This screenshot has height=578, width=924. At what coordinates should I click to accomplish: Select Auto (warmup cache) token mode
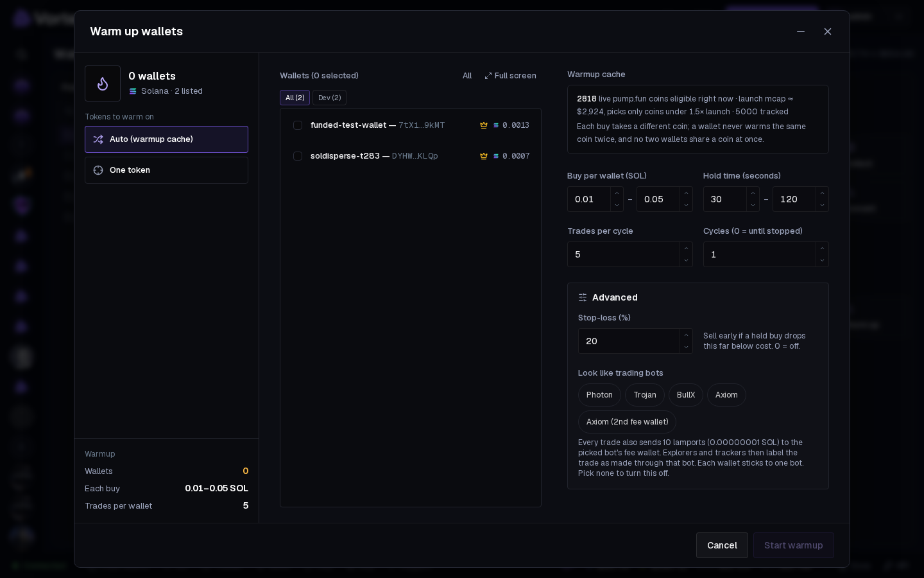pos(166,139)
